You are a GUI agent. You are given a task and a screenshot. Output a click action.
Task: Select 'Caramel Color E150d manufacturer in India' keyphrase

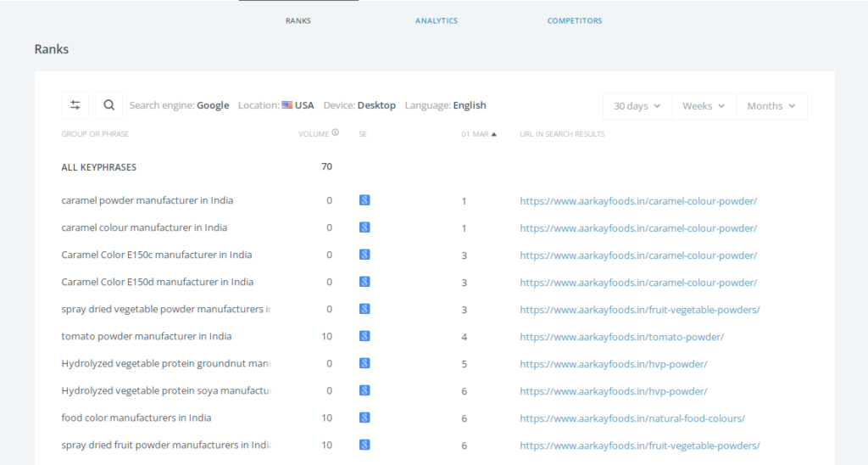pyautogui.click(x=157, y=282)
